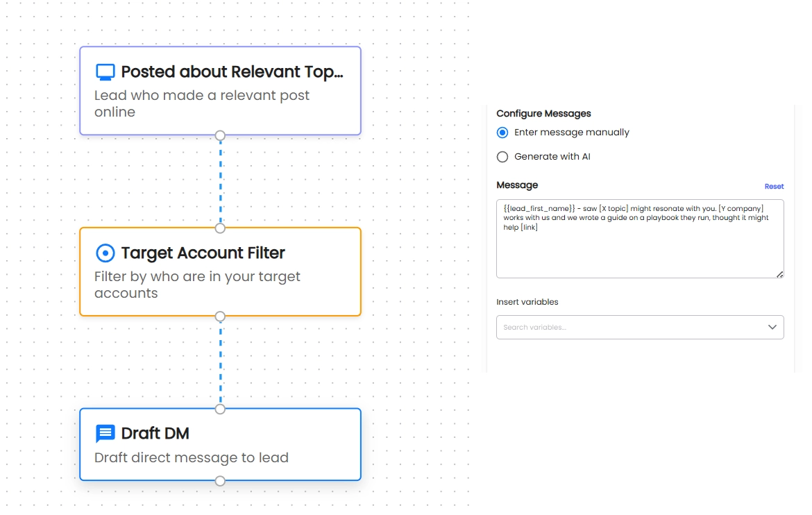Click inside the Message text area

pos(640,239)
